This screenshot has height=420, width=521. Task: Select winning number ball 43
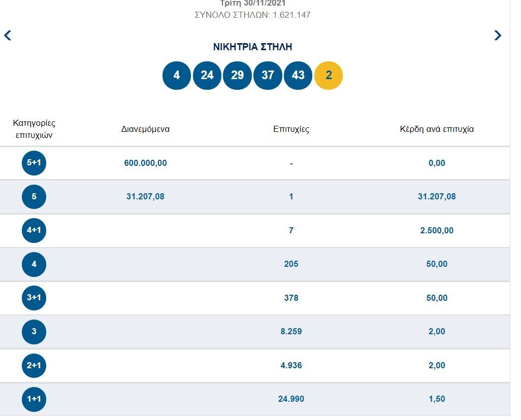coord(298,76)
